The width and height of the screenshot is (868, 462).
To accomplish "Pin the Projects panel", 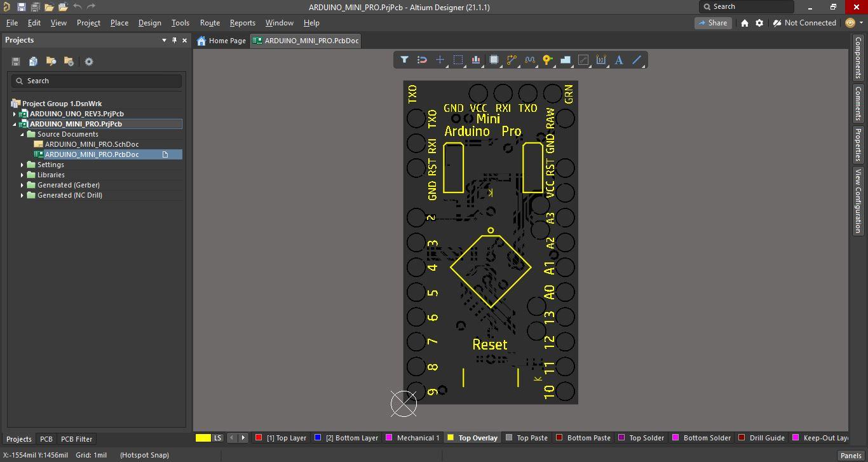I will pyautogui.click(x=175, y=40).
